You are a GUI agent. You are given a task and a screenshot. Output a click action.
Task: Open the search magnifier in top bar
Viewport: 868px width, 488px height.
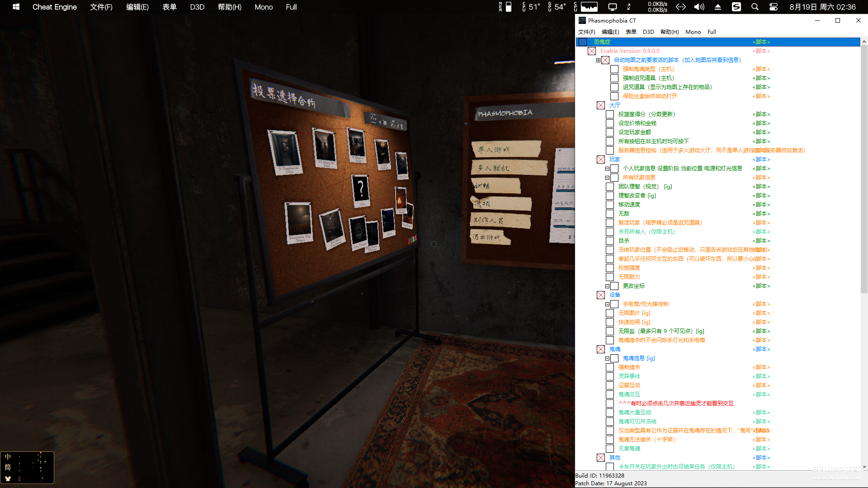click(x=755, y=7)
